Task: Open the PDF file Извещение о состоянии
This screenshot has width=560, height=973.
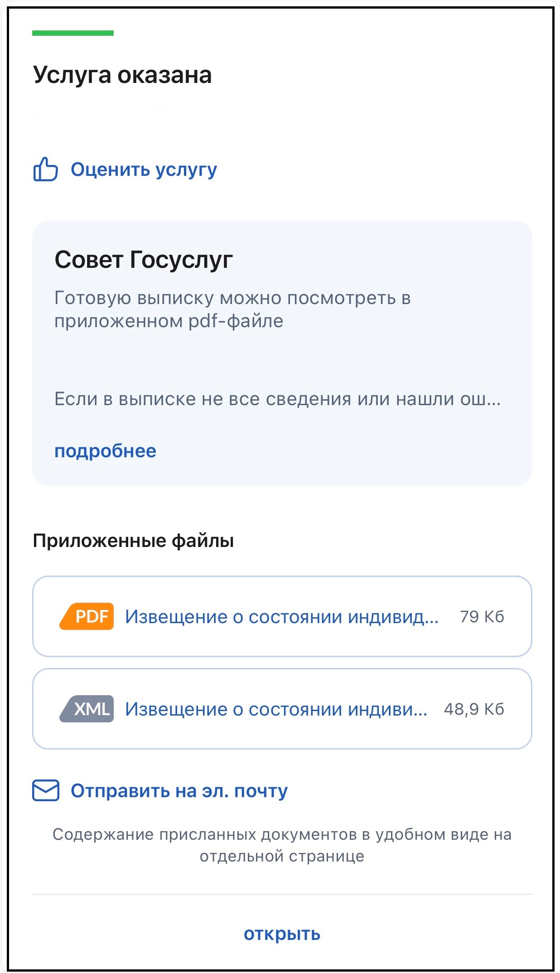Action: (282, 617)
